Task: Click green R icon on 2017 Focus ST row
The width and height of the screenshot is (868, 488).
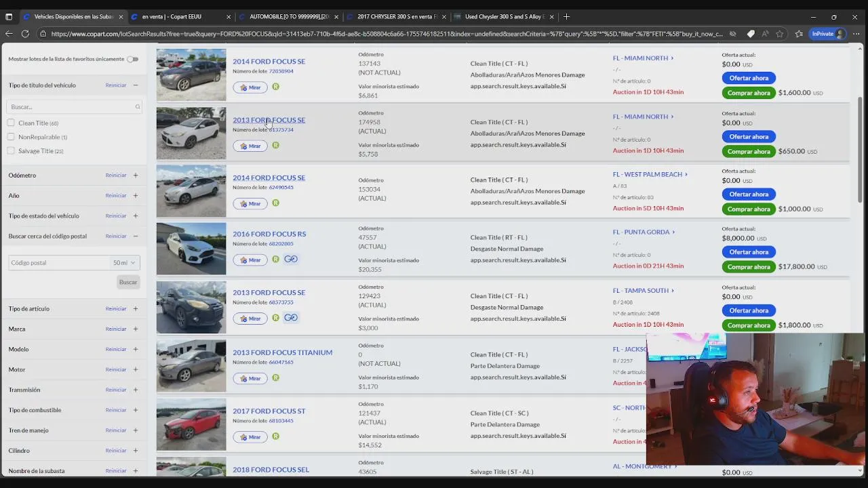Action: click(x=275, y=436)
